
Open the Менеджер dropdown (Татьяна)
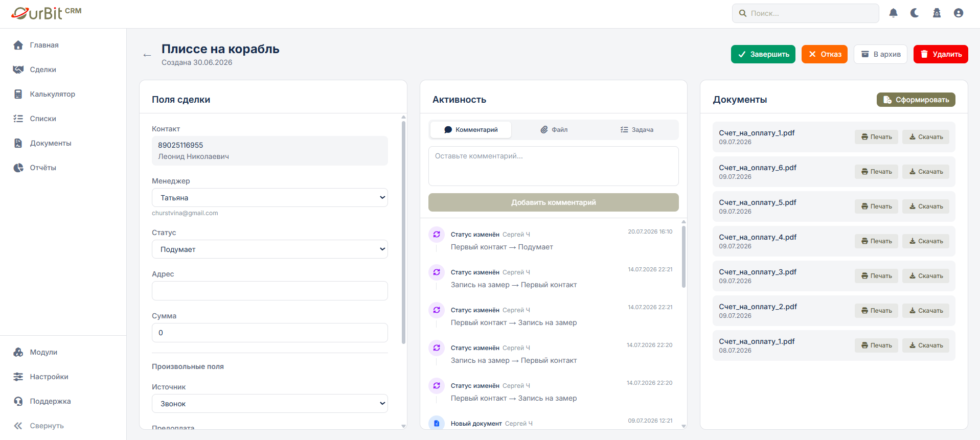(x=270, y=198)
